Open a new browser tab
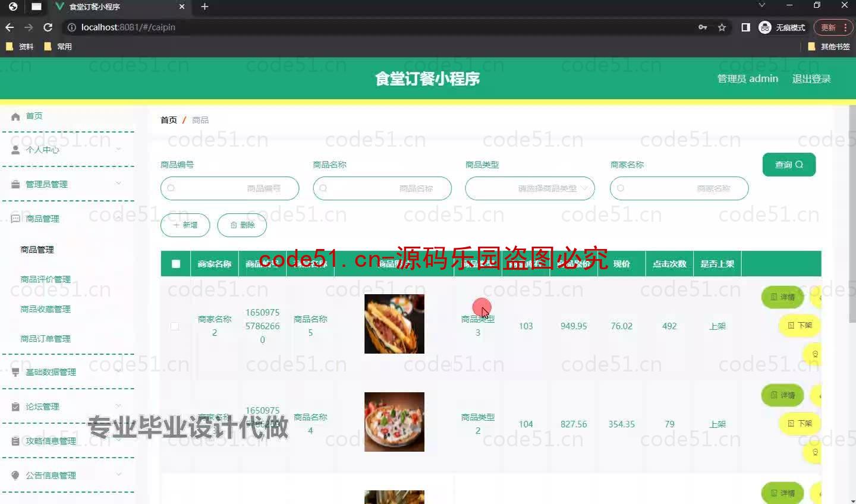Screen dimensions: 856x504 [x=204, y=7]
